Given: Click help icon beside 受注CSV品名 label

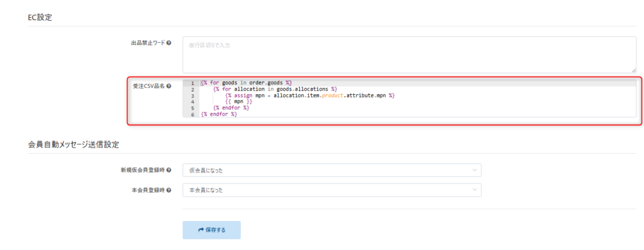Looking at the screenshot, I should pos(169,86).
